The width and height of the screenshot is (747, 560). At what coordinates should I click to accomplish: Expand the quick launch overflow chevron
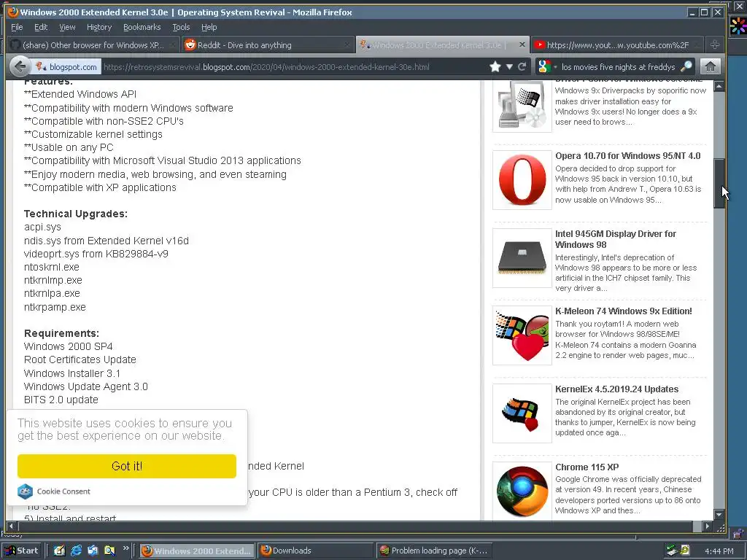[x=125, y=548]
